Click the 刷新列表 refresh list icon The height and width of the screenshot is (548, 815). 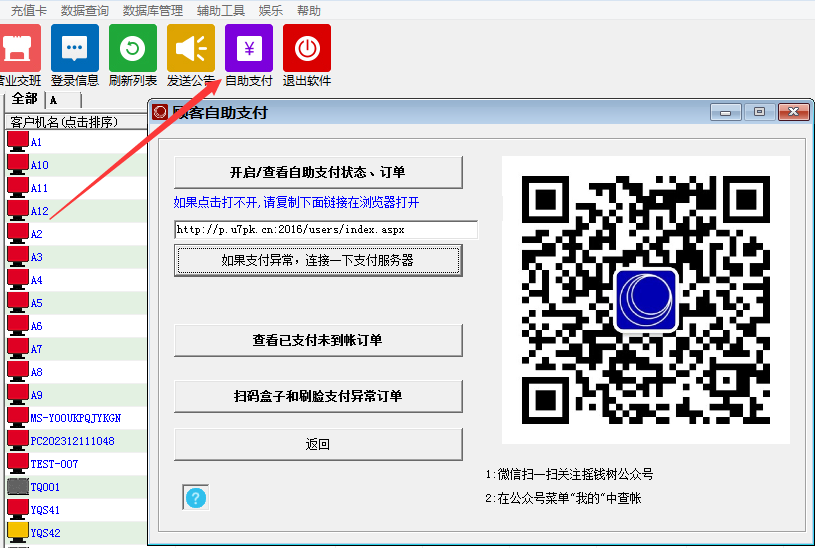[133, 48]
